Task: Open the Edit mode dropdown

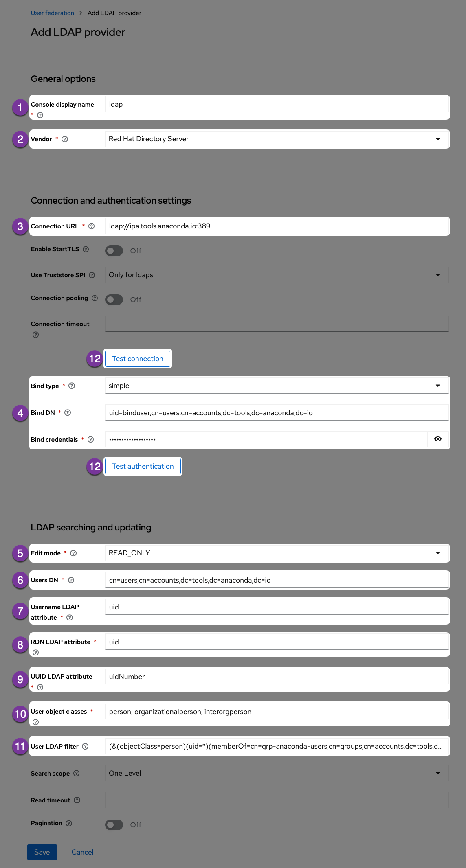Action: 277,553
